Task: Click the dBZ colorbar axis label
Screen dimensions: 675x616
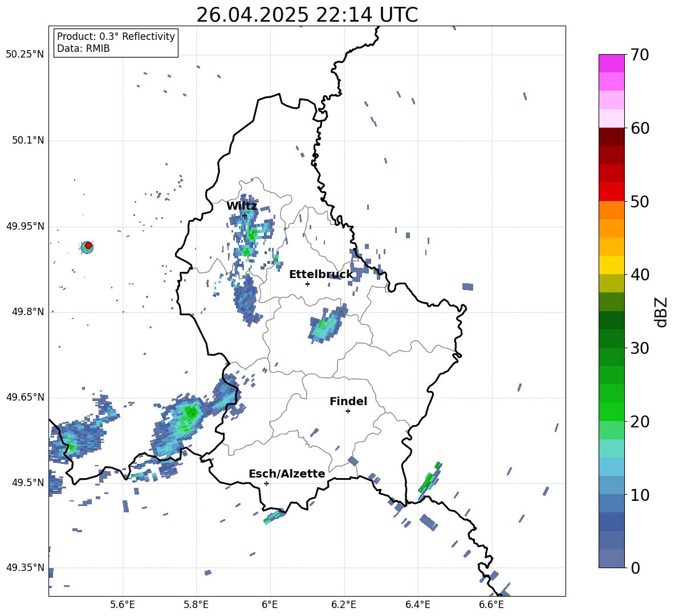Action: pyautogui.click(x=661, y=312)
